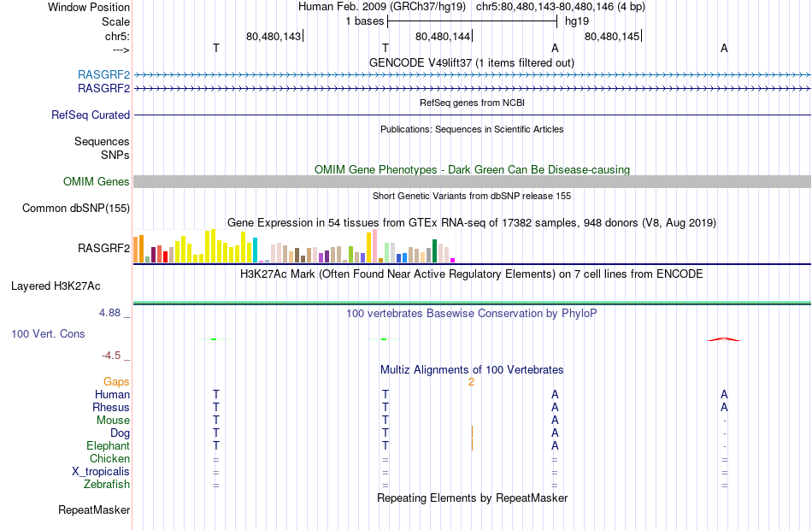Click the Sequences publications label
Viewport: 812px width, 530px height.
[102, 141]
